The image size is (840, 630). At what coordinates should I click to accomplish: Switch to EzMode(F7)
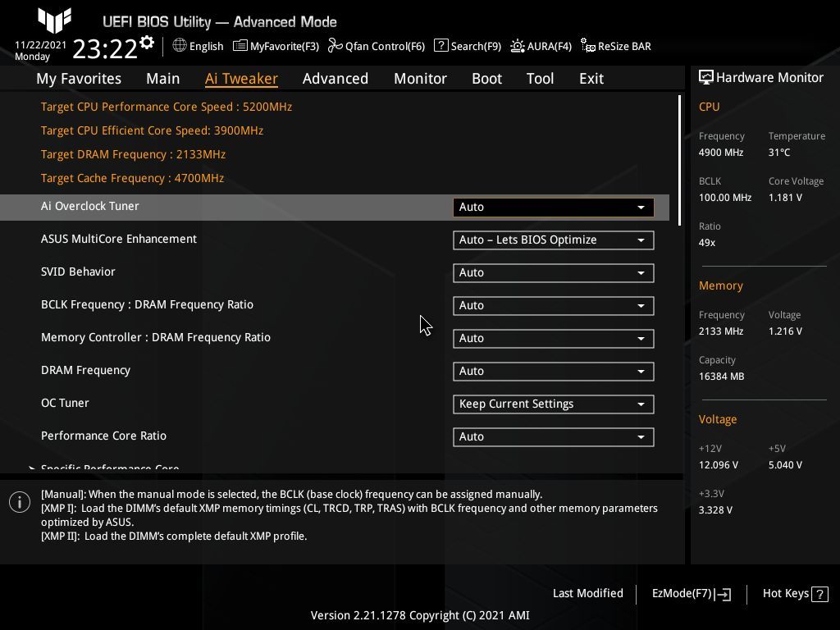(691, 594)
